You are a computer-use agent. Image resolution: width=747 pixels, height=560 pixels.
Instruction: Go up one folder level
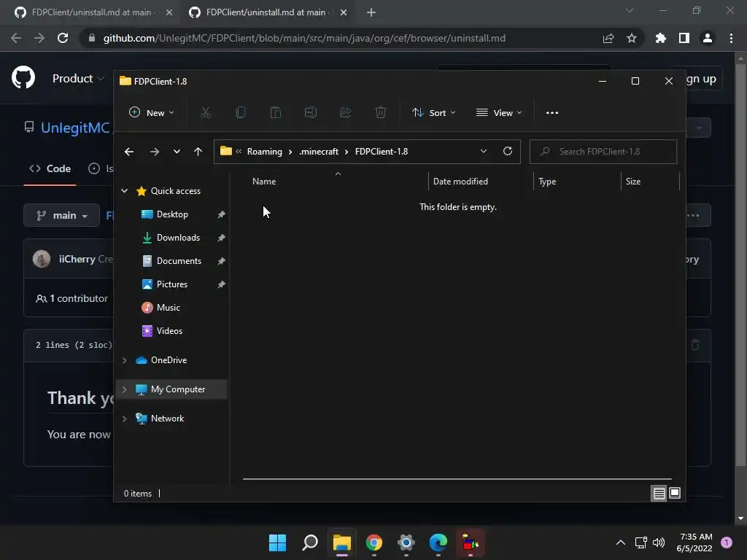198,152
